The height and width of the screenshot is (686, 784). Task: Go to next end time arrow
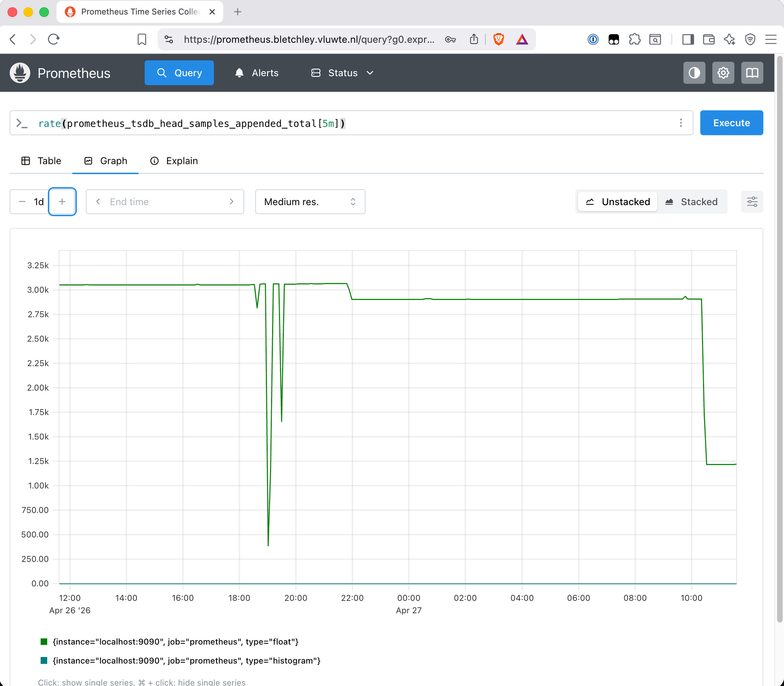point(231,202)
